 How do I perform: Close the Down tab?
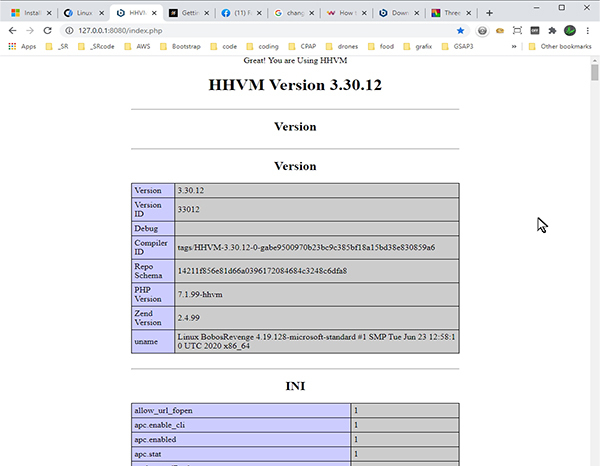(x=416, y=13)
